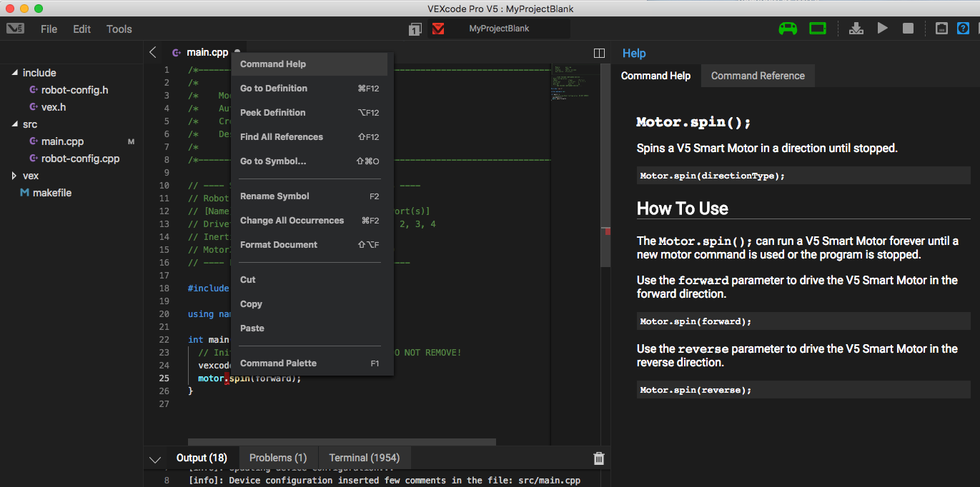Click the green brain status icon
Viewport: 980px width, 487px height.
[x=818, y=29]
